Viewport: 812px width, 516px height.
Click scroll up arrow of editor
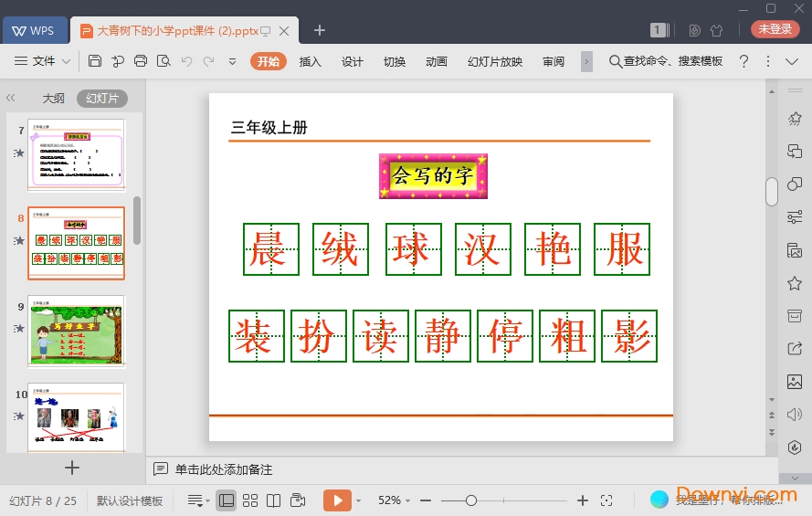point(772,91)
